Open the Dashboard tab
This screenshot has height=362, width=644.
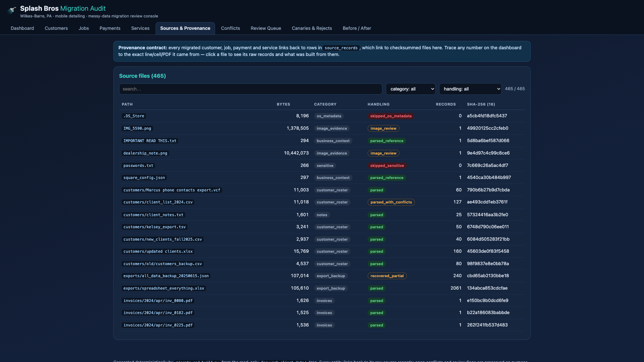tap(22, 28)
